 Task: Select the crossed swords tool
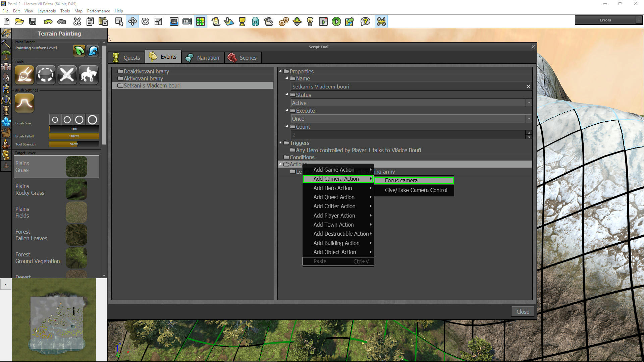point(67,74)
